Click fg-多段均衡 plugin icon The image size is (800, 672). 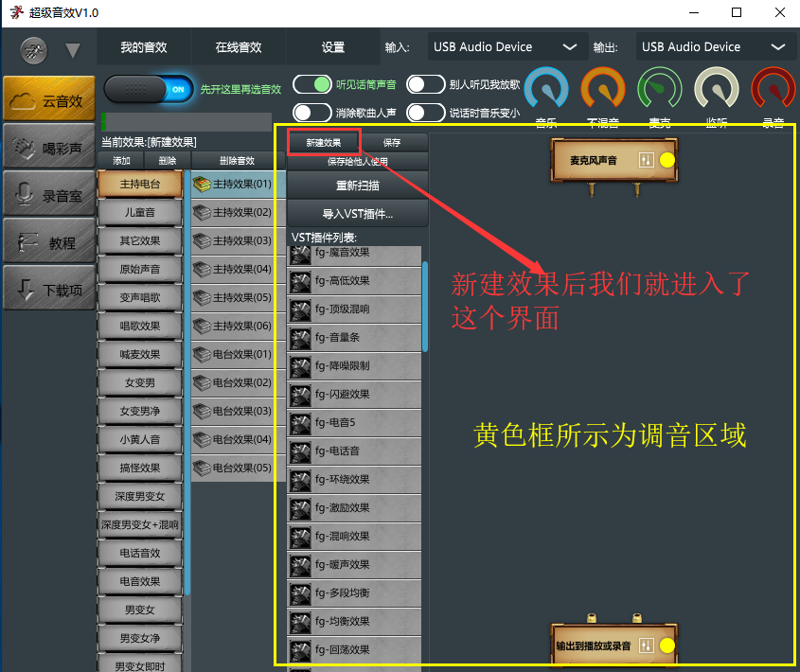click(x=300, y=593)
